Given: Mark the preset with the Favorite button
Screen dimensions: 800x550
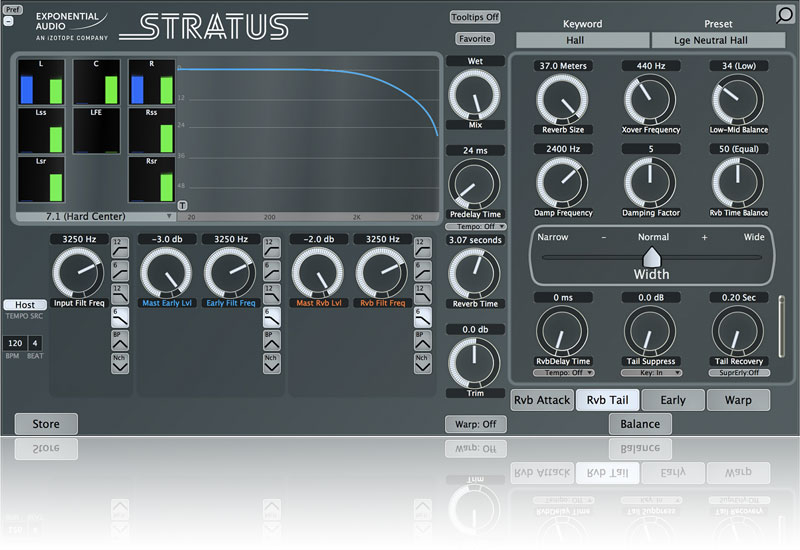Looking at the screenshot, I should [x=475, y=39].
